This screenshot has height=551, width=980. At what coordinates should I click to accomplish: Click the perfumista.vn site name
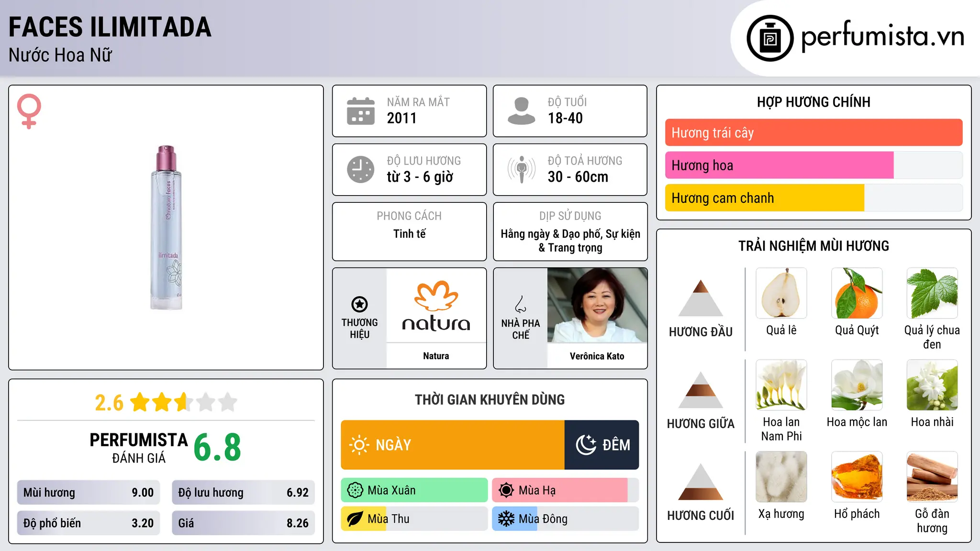(x=882, y=36)
